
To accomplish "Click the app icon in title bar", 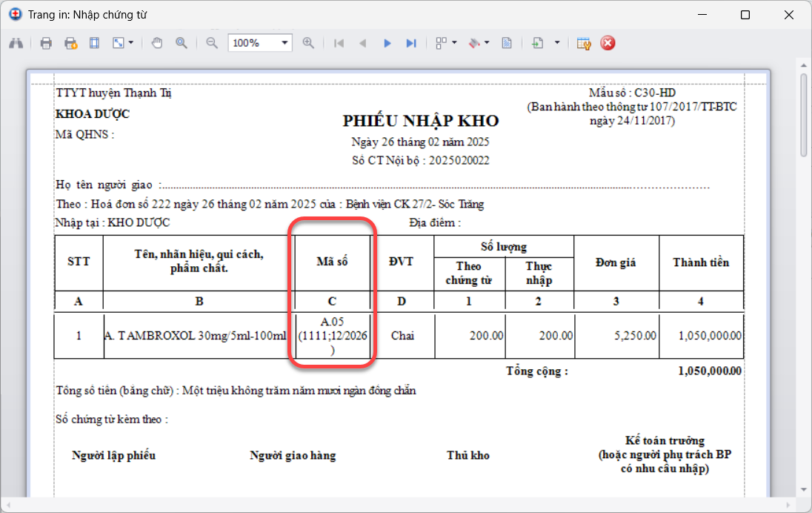I will click(16, 15).
